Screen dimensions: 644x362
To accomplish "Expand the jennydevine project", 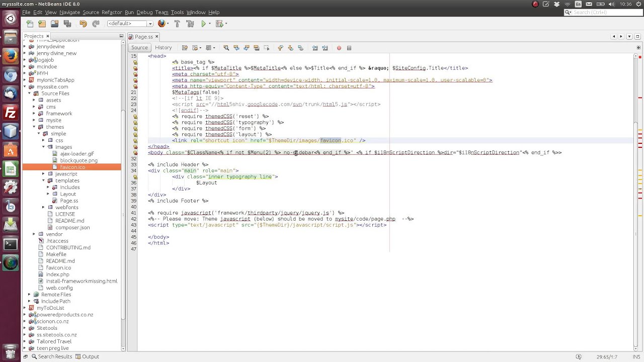I will pos(25,46).
